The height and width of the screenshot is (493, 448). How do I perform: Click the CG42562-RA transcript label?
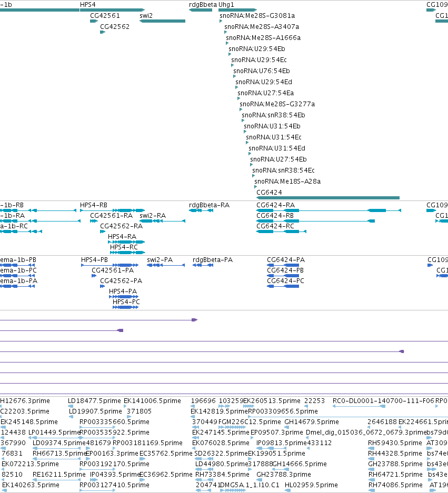point(122,226)
